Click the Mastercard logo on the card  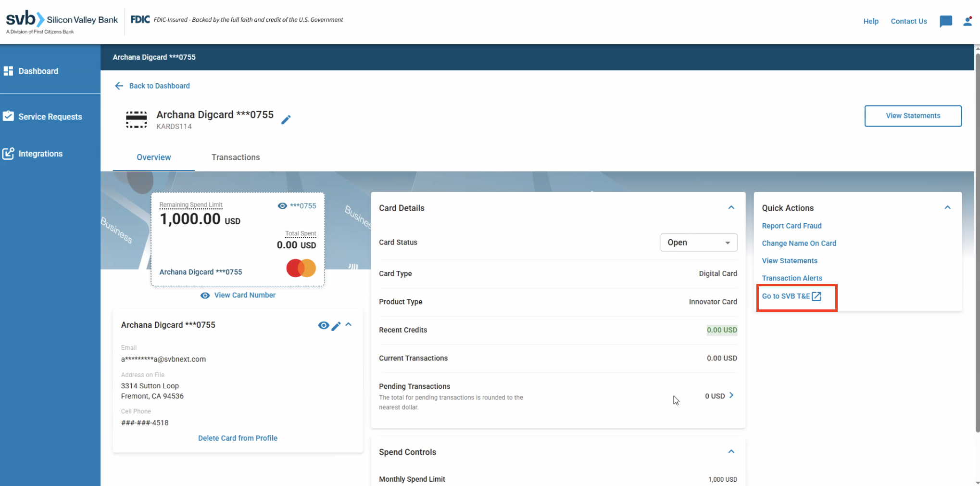coord(301,268)
